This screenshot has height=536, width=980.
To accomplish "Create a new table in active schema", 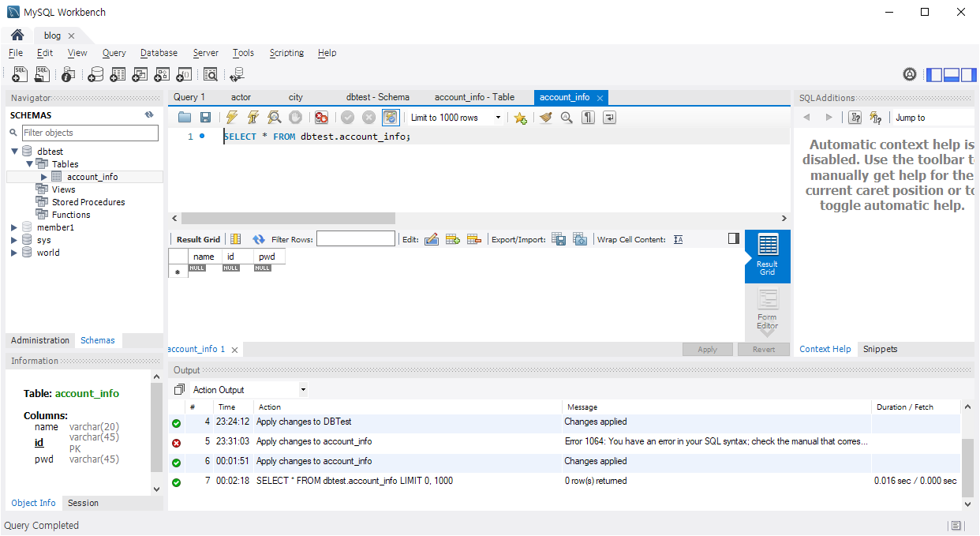I will (x=118, y=74).
